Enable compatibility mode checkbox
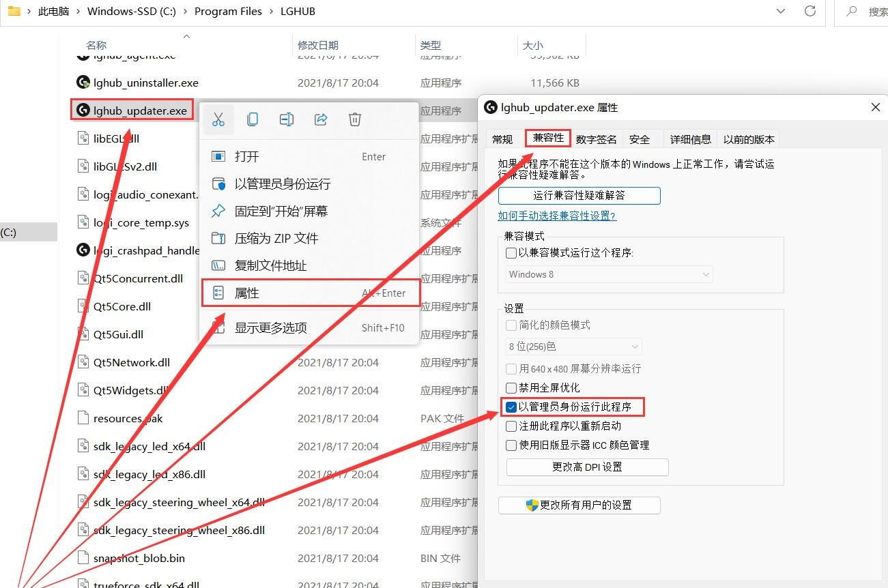888x588 pixels. pyautogui.click(x=511, y=253)
